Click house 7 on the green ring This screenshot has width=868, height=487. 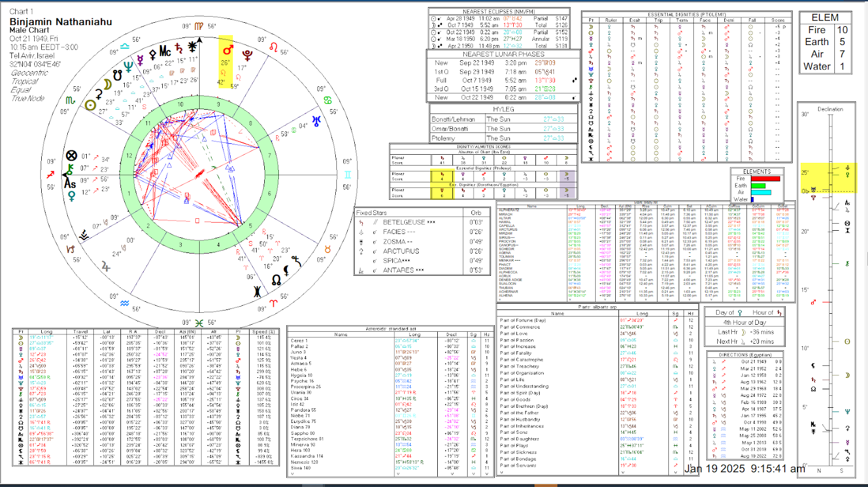pyautogui.click(x=269, y=156)
